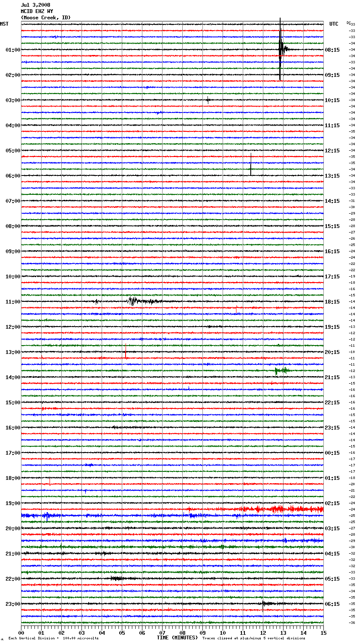
Task: Select the 17:00 MST row label
Action: (x=13, y=453)
